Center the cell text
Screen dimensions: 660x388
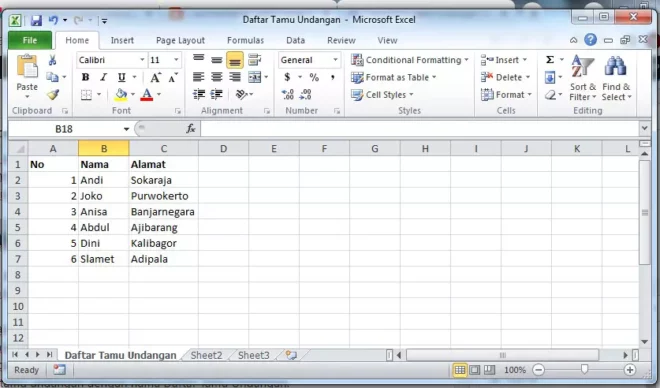pos(217,77)
